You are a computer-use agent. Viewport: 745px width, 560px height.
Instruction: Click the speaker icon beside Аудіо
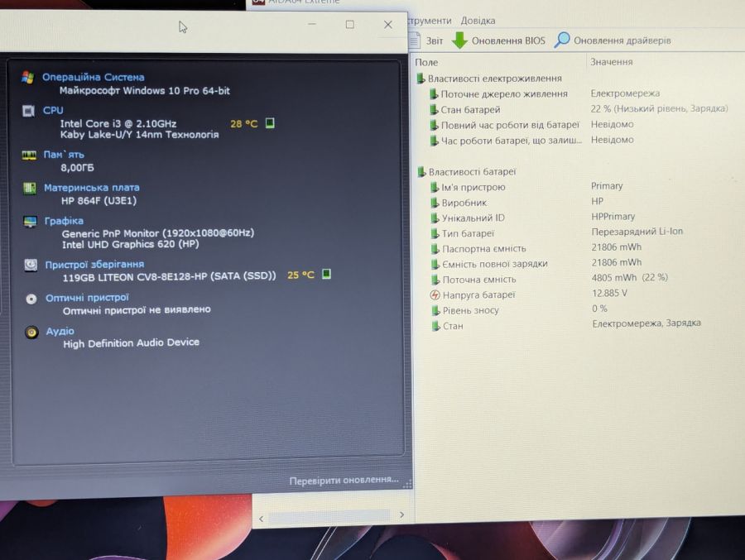pos(31,332)
